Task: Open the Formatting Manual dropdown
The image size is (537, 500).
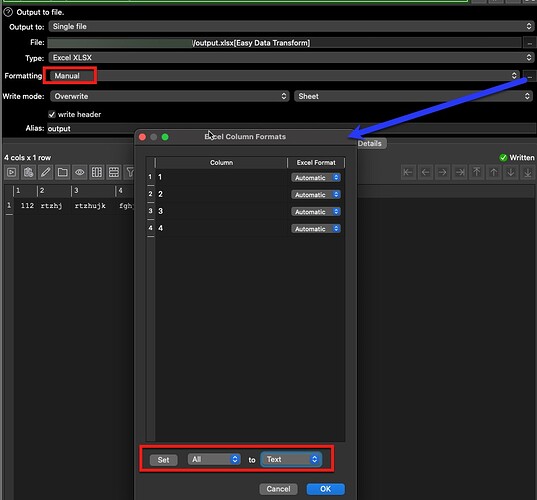Action: click(284, 76)
